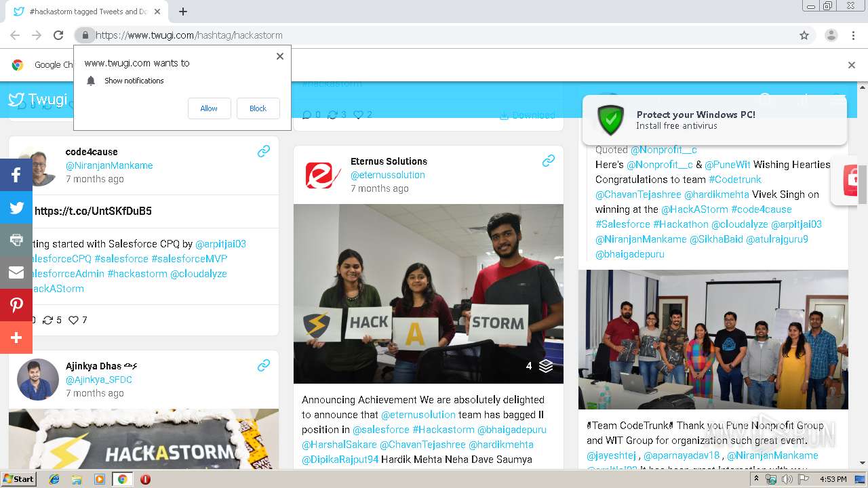Open the Windows Start menu
The height and width of the screenshot is (488, 868).
(x=19, y=479)
